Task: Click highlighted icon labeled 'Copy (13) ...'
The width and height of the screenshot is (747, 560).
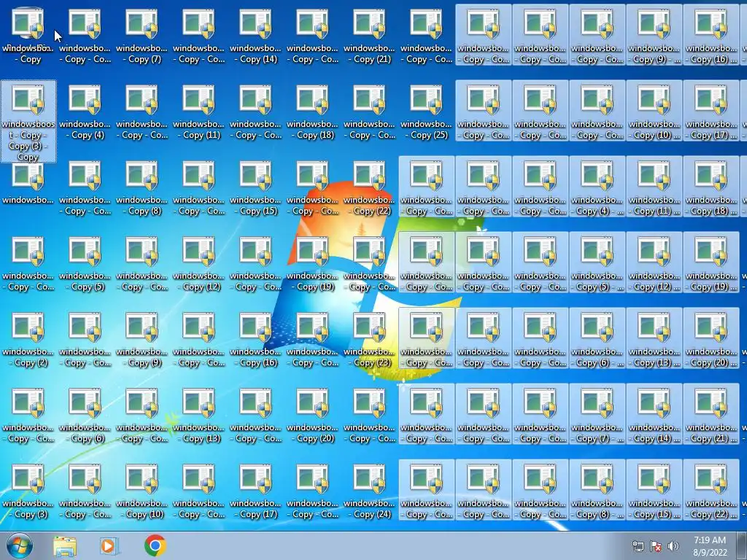Action: tap(654, 340)
